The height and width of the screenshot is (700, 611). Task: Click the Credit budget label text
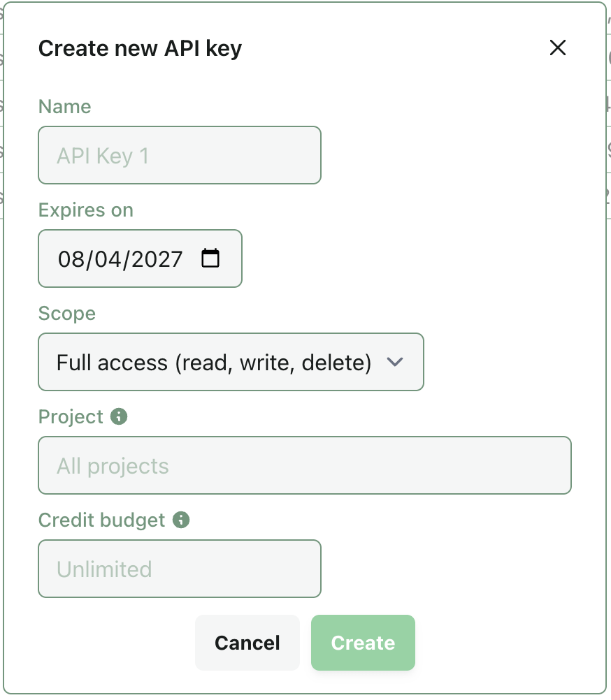[x=102, y=520]
